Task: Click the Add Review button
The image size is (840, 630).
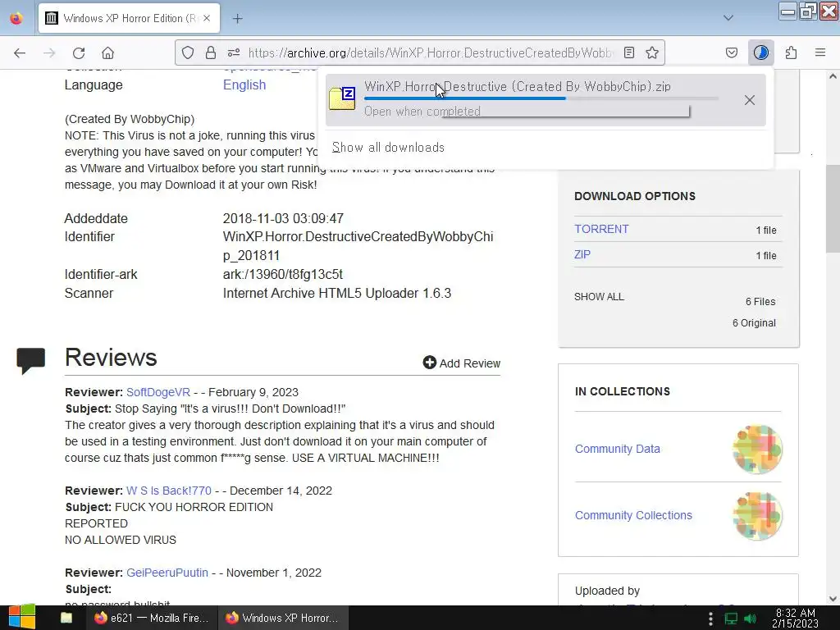Action: click(461, 363)
